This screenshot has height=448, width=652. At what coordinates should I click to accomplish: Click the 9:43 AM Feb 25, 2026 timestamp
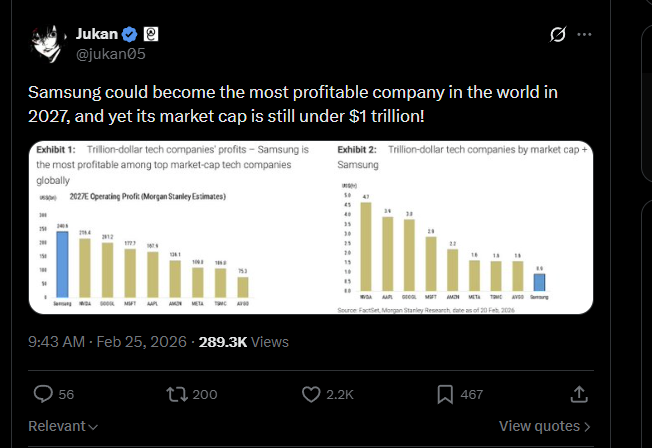[x=107, y=341]
